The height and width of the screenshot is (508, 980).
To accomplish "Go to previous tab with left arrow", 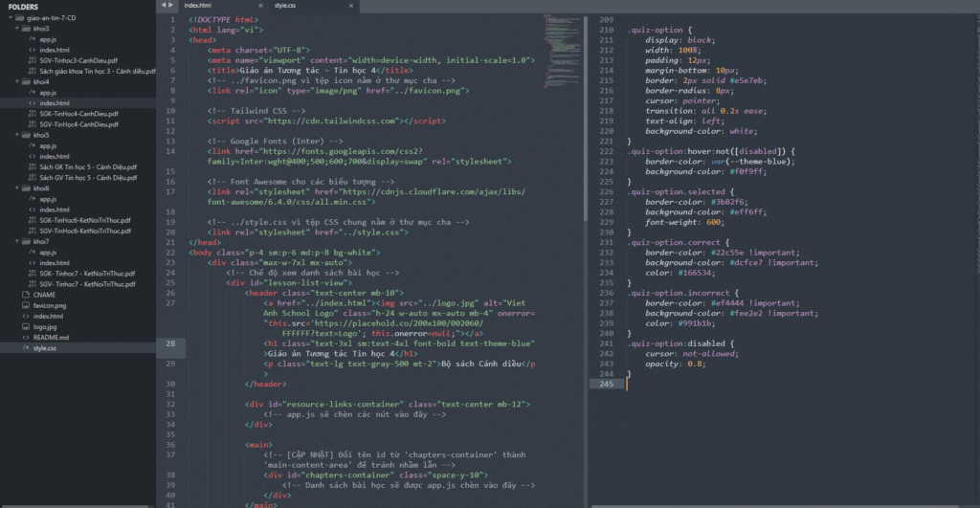I will point(164,5).
